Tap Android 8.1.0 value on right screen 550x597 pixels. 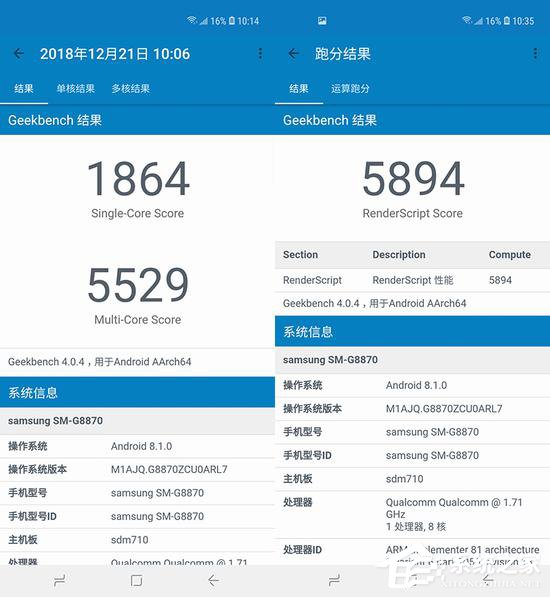coord(416,385)
